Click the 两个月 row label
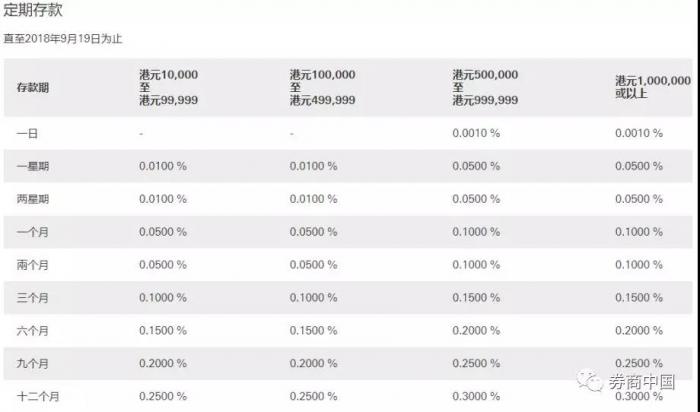The width and height of the screenshot is (700, 412). point(32,265)
